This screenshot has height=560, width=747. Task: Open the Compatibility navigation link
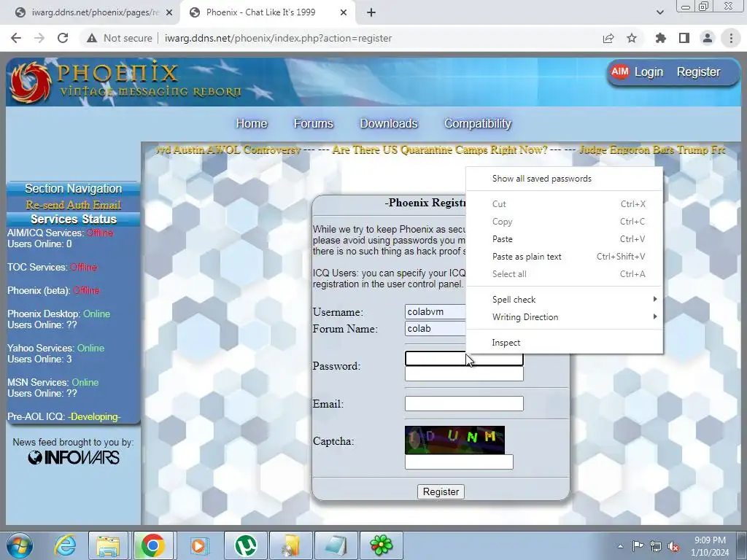[x=478, y=124]
